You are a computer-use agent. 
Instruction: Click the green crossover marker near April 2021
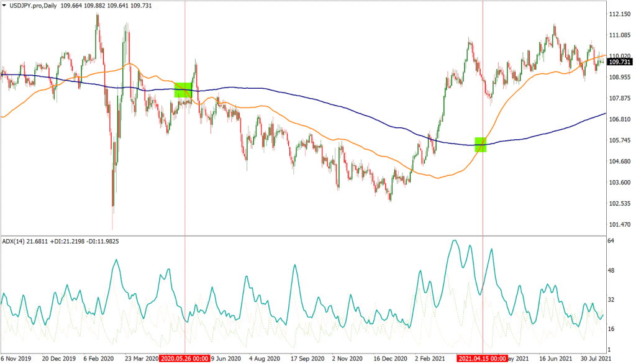[479, 145]
